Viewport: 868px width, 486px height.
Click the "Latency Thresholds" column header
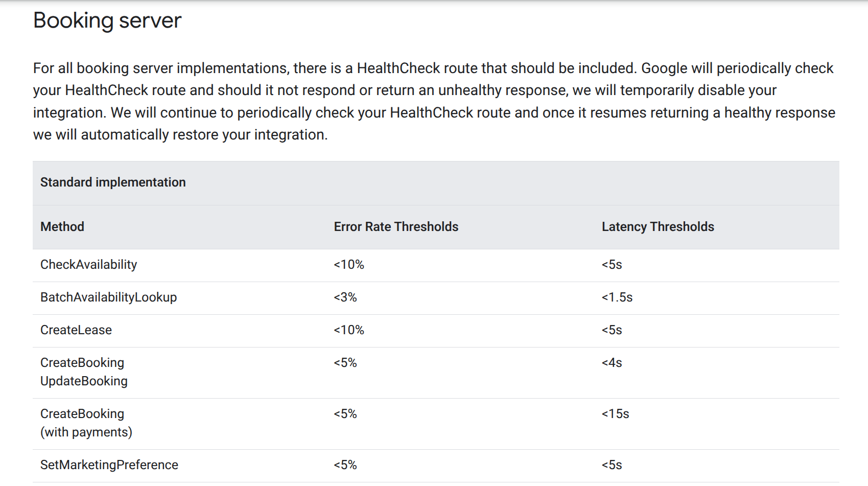coord(658,227)
